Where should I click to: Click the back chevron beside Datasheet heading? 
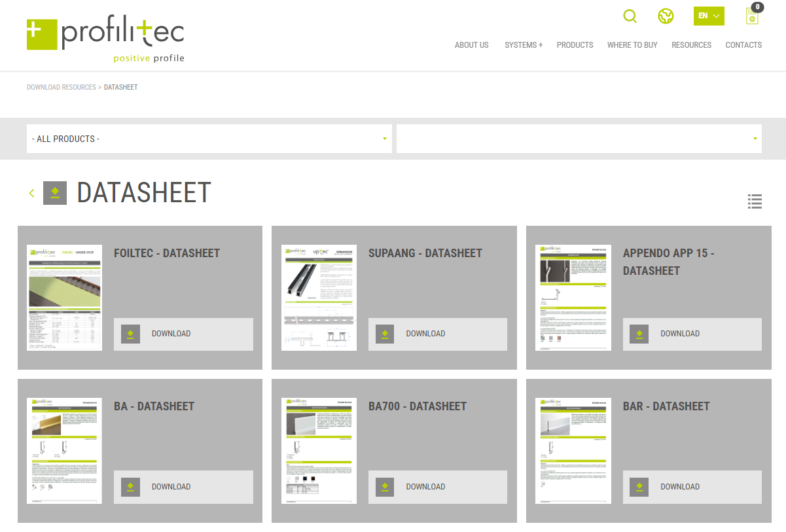point(31,193)
